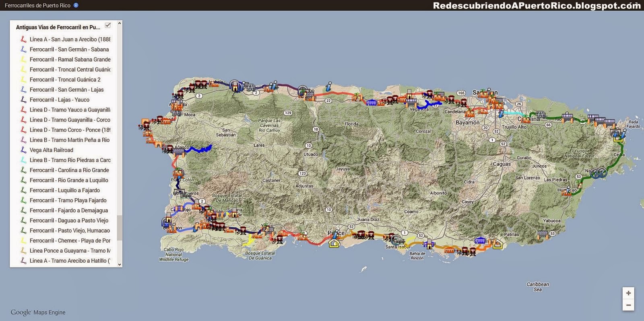
Task: Click the orange line icon for Linea Ponce a Guayama
Action: (x=23, y=251)
